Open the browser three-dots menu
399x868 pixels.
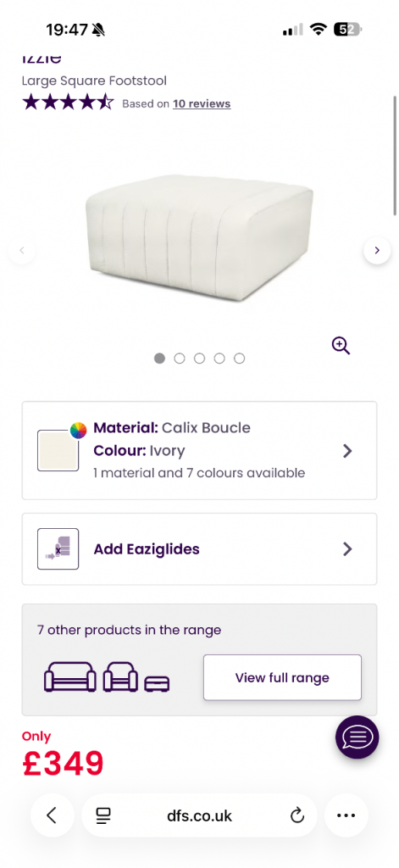click(346, 815)
